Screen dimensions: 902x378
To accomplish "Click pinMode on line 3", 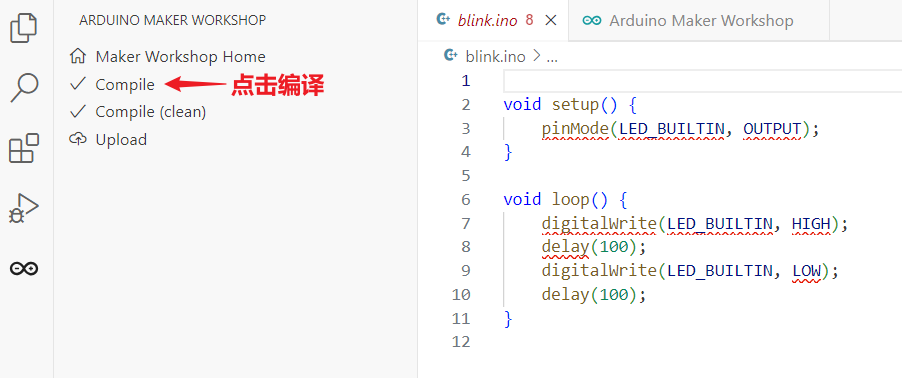I will tap(575, 128).
